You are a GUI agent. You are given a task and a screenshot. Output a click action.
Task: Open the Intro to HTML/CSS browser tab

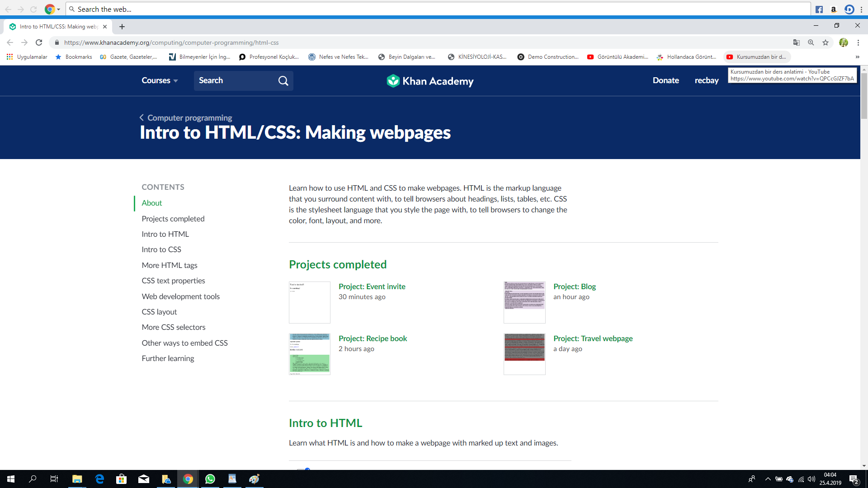point(57,27)
